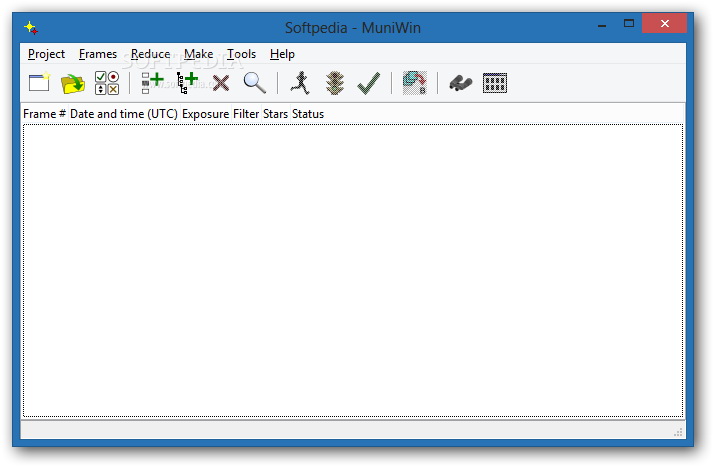Create a new project with the toolbar icon
714x467 pixels.
(39, 83)
